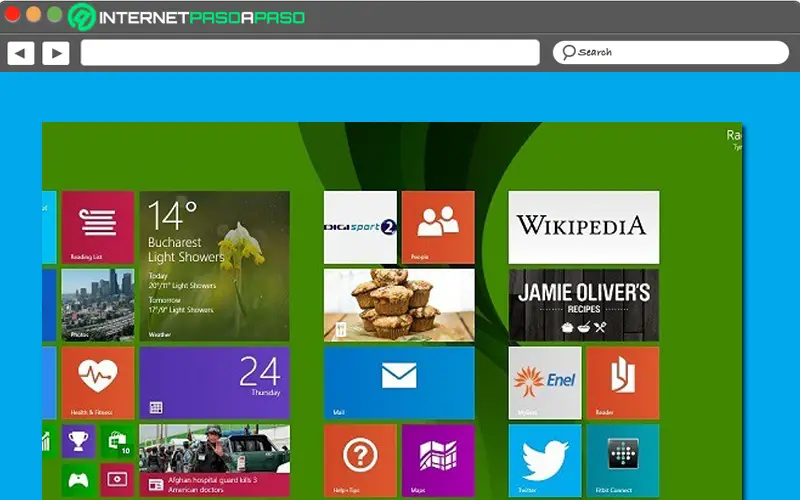The height and width of the screenshot is (500, 800).
Task: Open the Bucharest Weather tile
Action: tap(215, 266)
